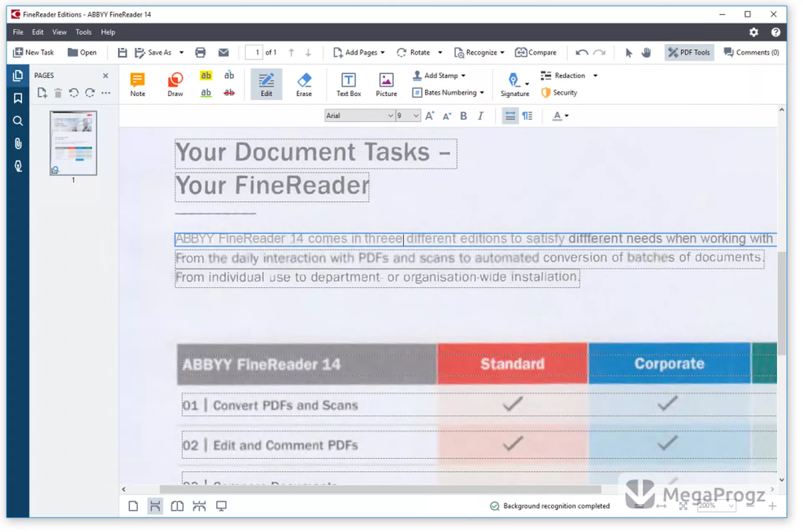The height and width of the screenshot is (532, 803).
Task: Choose the highlight text tool
Action: click(206, 76)
